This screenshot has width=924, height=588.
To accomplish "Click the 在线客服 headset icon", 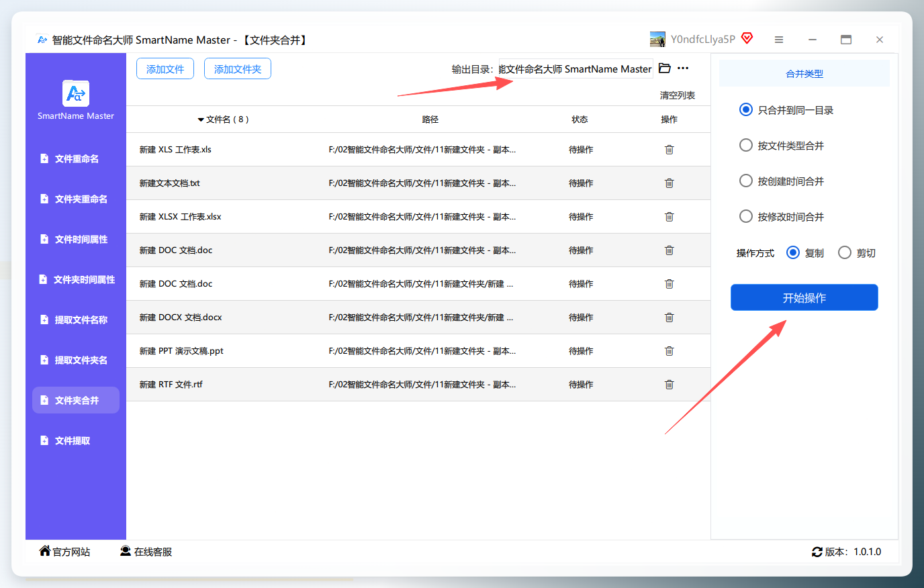I will pyautogui.click(x=126, y=551).
